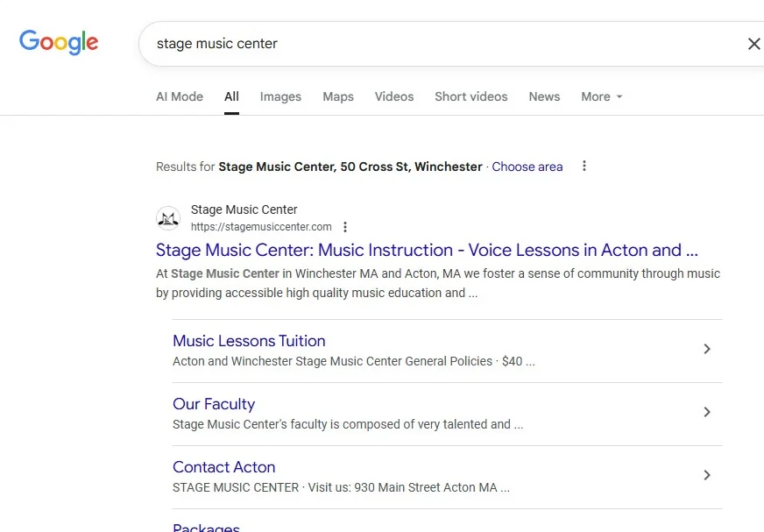This screenshot has width=764, height=532.
Task: Expand Contact Acton chevron arrow
Action: tap(707, 476)
